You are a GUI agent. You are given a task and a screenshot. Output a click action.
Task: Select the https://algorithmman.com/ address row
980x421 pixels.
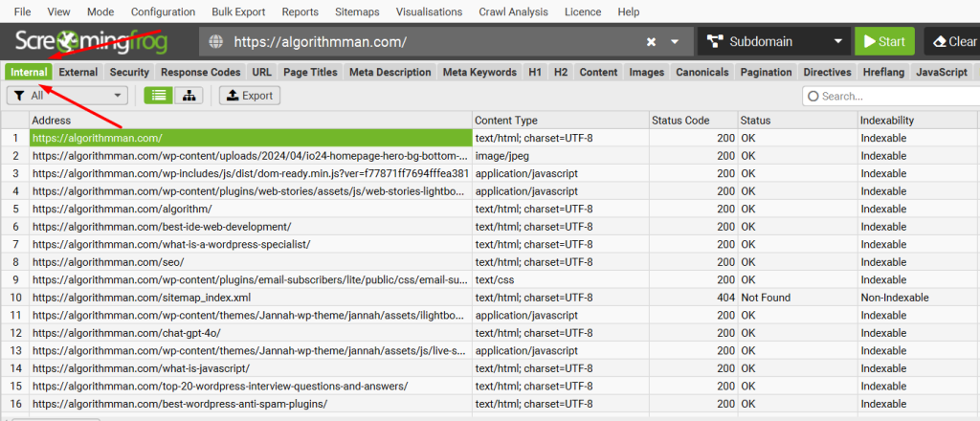[x=251, y=138]
